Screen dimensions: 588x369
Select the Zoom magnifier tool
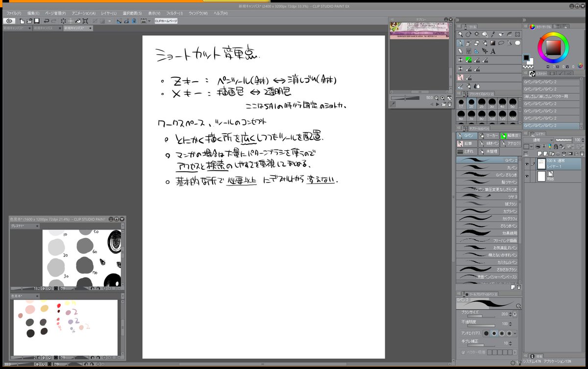pyautogui.click(x=460, y=34)
